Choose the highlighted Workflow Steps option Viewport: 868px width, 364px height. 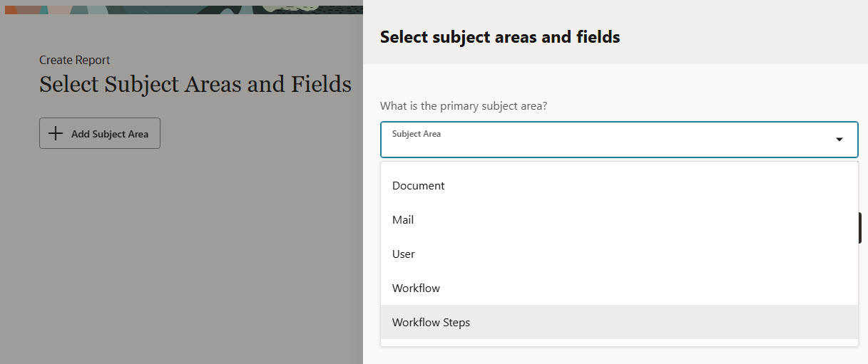(x=432, y=323)
